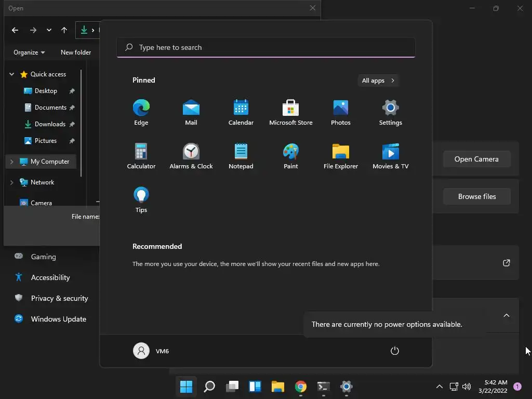
Task: Open volume control in system tray
Action: pyautogui.click(x=467, y=387)
